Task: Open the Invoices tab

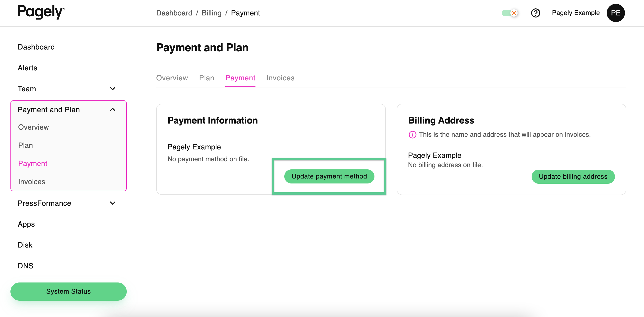Action: [280, 78]
